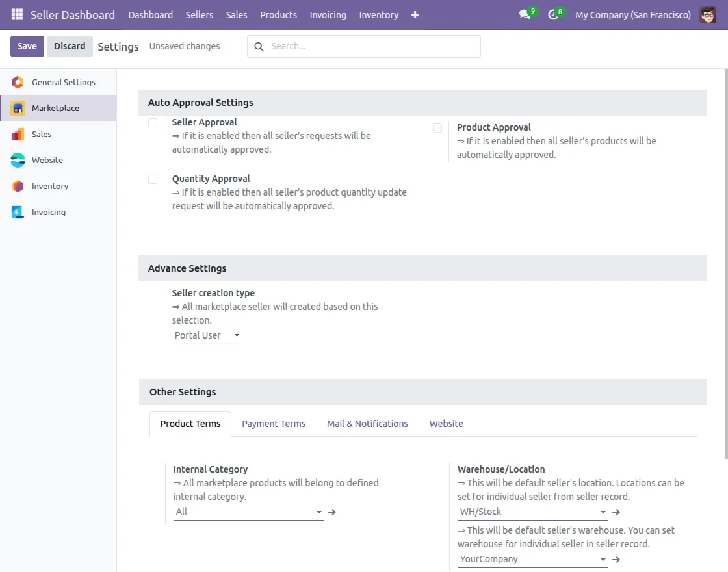
Task: Click the plus icon in navbar
Action: (x=415, y=14)
